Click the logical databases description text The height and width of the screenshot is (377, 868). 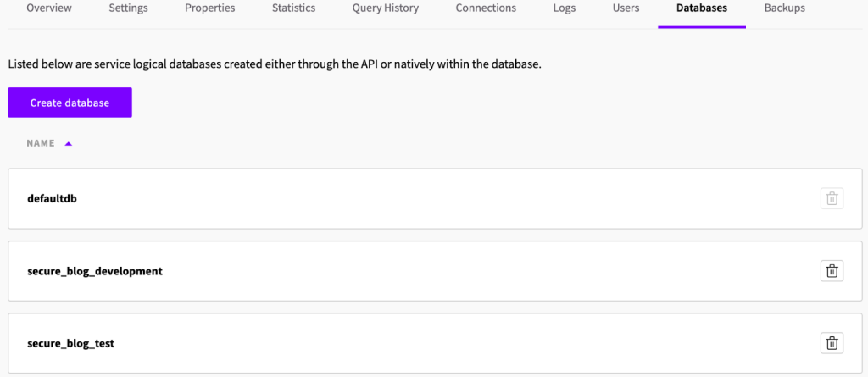tap(274, 64)
